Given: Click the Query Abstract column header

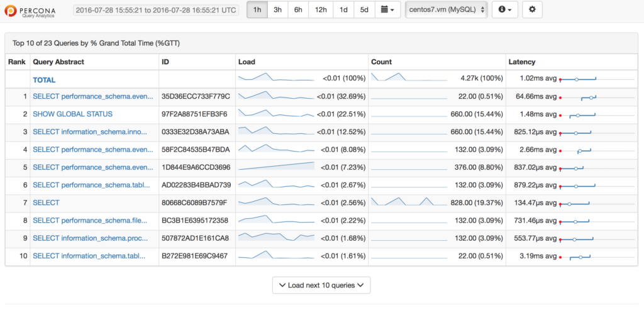Looking at the screenshot, I should (x=58, y=62).
